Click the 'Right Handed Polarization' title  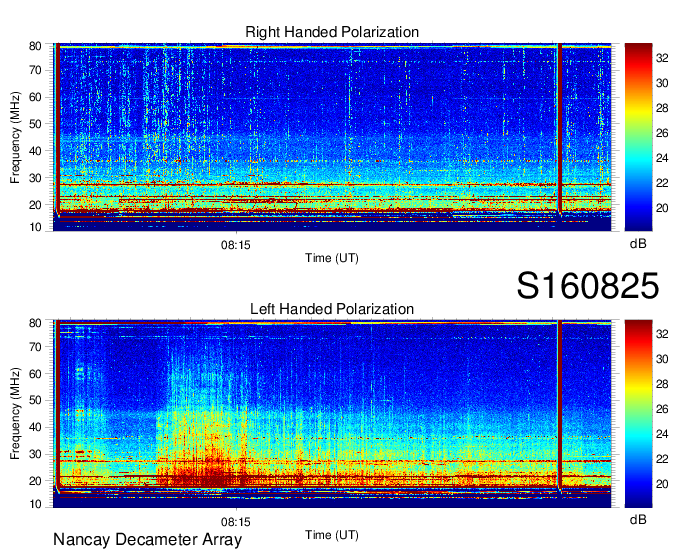(332, 32)
